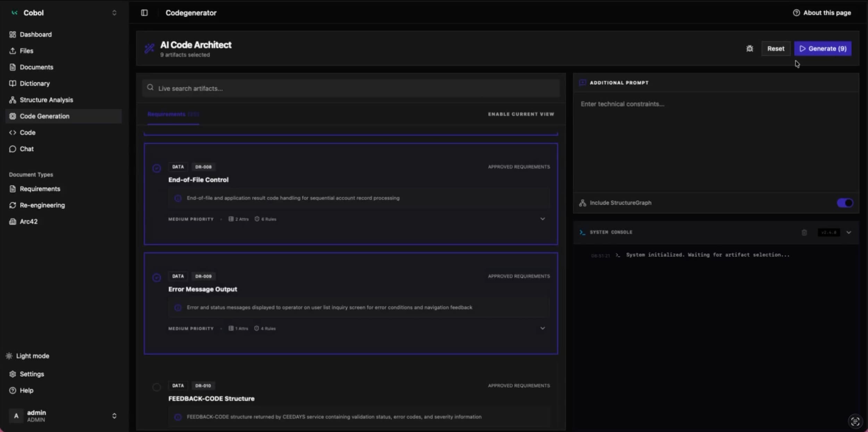Click the Files upload icon
Image resolution: width=868 pixels, height=432 pixels.
[12, 51]
